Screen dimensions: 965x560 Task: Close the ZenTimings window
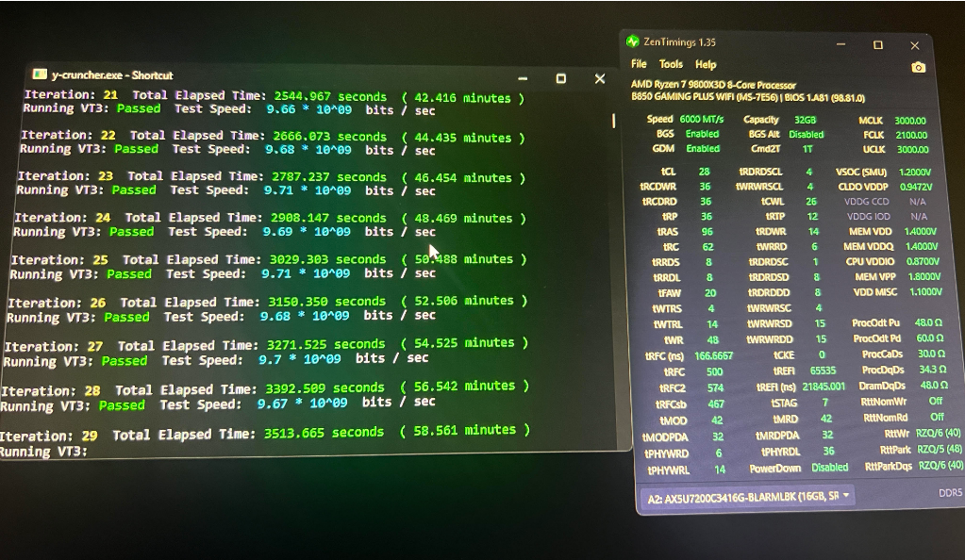coord(915,45)
